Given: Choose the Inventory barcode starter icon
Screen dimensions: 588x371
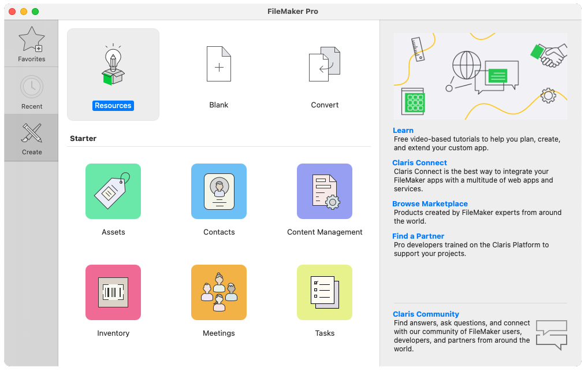Looking at the screenshot, I should pos(113,292).
